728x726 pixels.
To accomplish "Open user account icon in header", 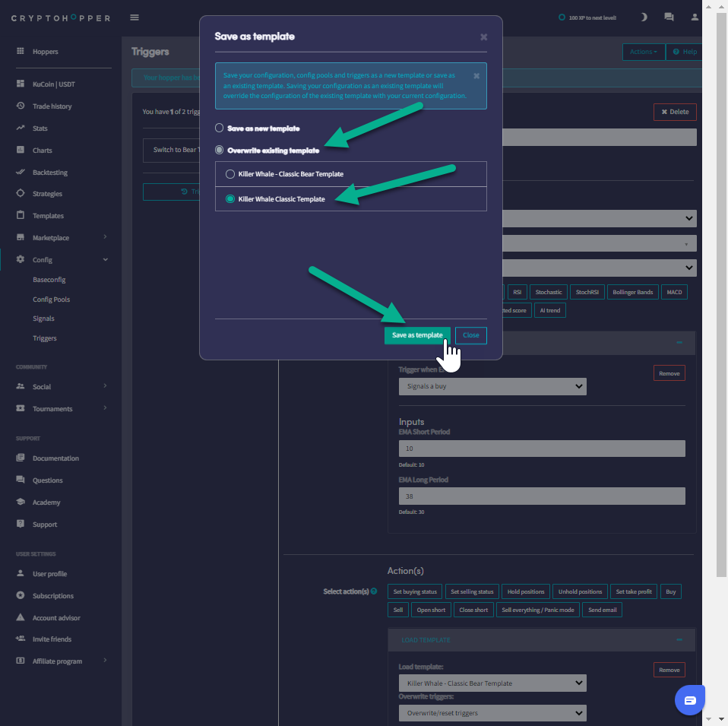I will (695, 17).
